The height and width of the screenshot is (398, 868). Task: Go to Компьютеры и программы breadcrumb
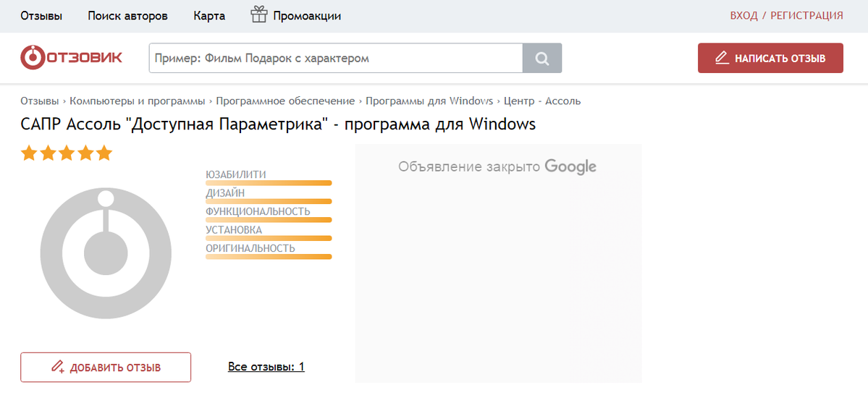(x=138, y=101)
